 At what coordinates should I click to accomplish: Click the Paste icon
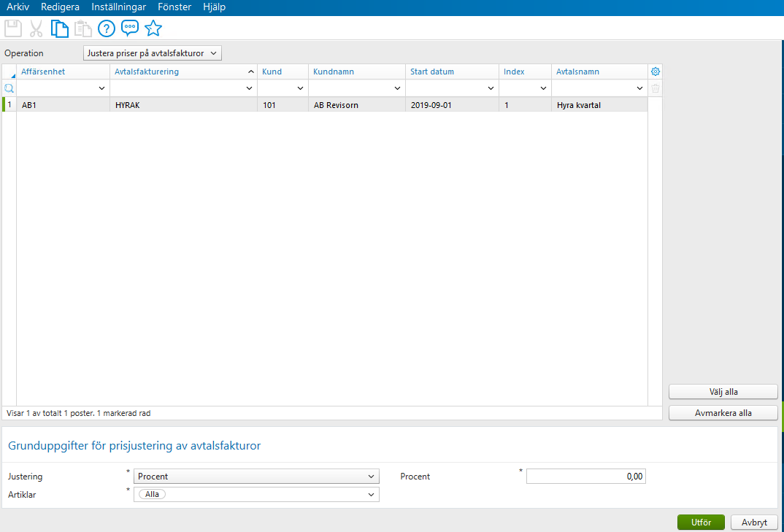[82, 28]
